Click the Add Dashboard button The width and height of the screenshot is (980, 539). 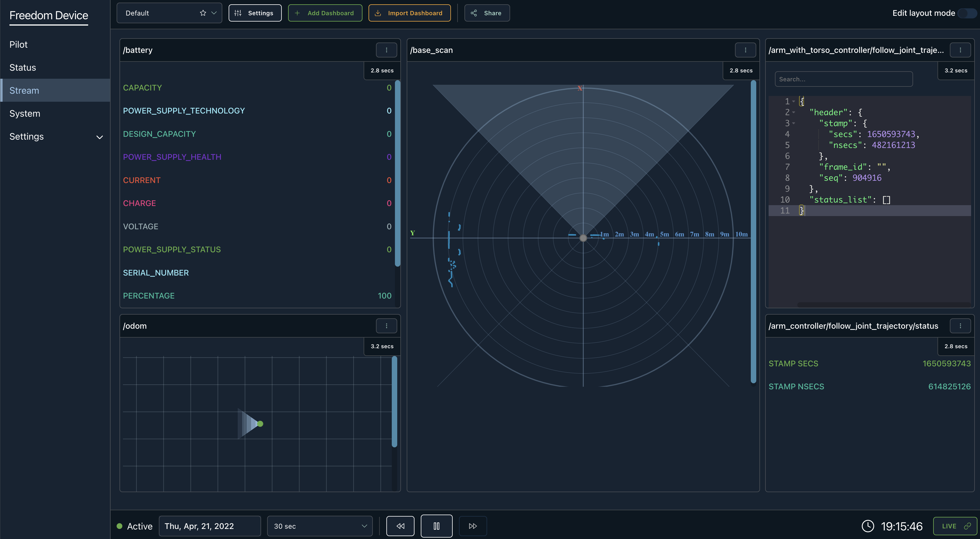pos(325,13)
